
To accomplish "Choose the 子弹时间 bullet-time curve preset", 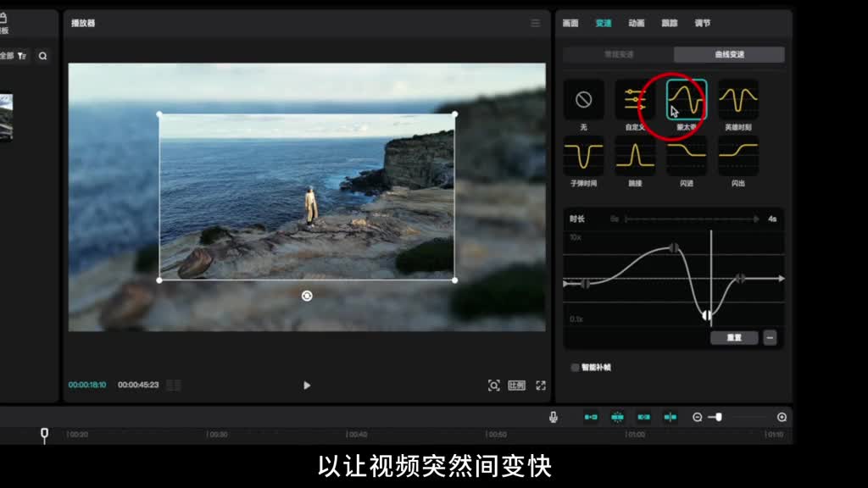I will [x=583, y=156].
